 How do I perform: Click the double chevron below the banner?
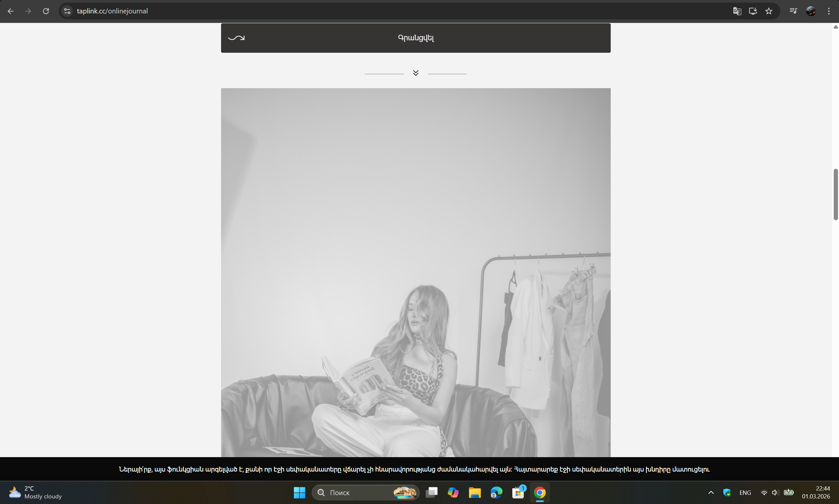coord(415,73)
